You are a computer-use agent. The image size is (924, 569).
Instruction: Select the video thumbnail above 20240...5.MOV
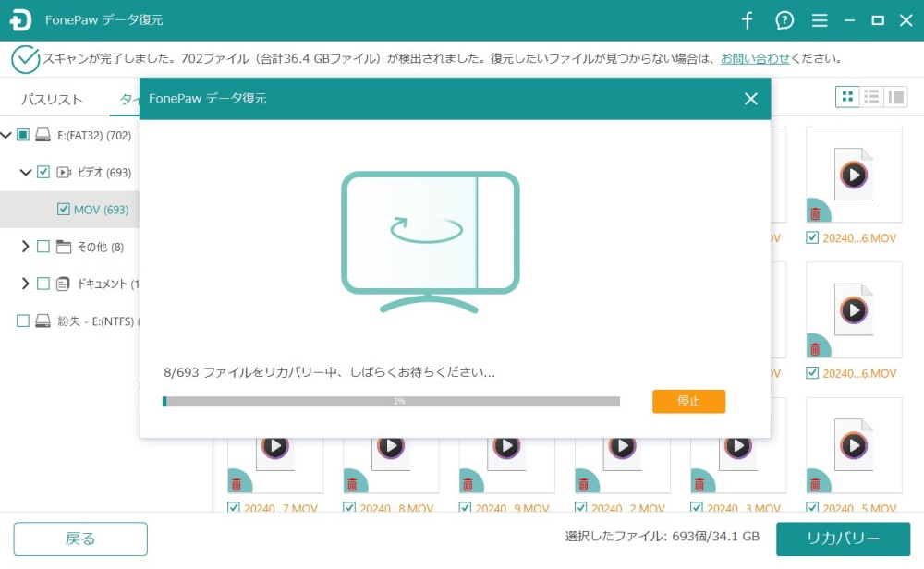[x=854, y=445]
